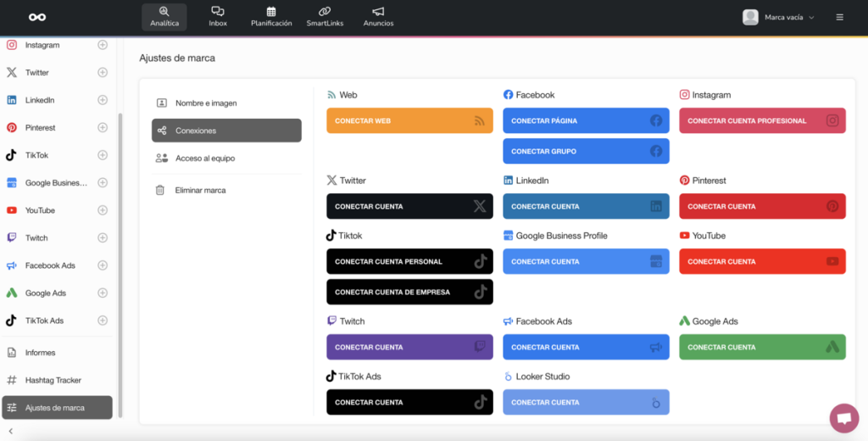The width and height of the screenshot is (868, 441).
Task: Select Ajustes de marca in sidebar
Action: (57, 408)
